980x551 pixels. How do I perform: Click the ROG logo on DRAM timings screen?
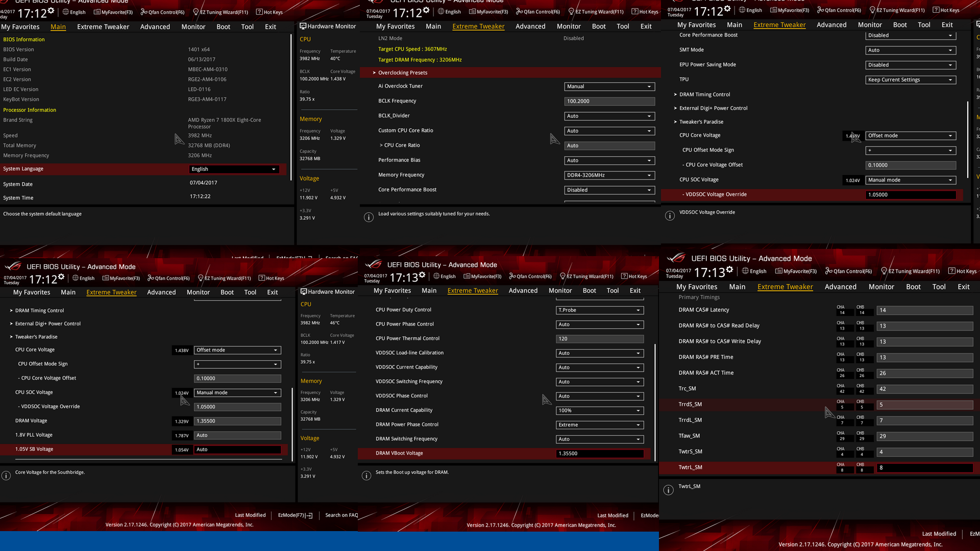click(677, 258)
